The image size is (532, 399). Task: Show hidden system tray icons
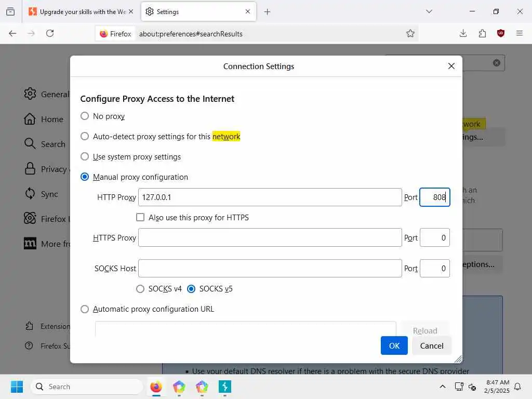pos(443,387)
